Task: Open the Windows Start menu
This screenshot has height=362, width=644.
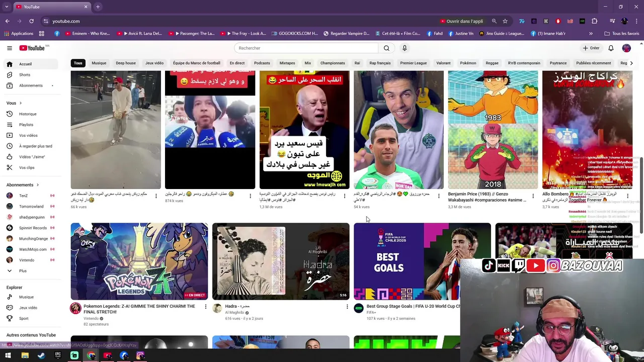Action: click(x=8, y=355)
